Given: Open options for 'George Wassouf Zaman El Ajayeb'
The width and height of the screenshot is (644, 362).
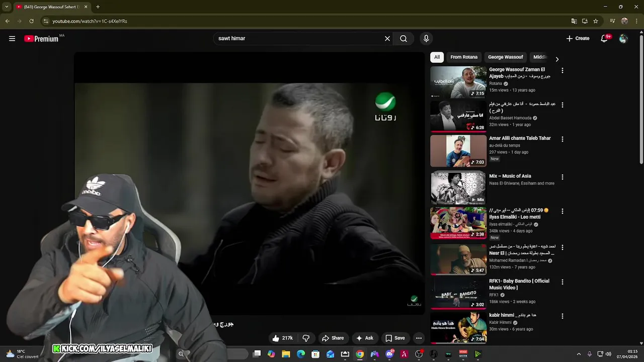Looking at the screenshot, I should [x=562, y=71].
